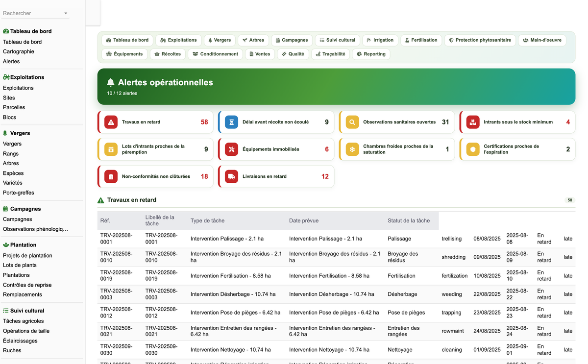The height and width of the screenshot is (364, 588).
Task: Click the magnifier icon on Observations sanitaires ouvertes
Action: [352, 122]
